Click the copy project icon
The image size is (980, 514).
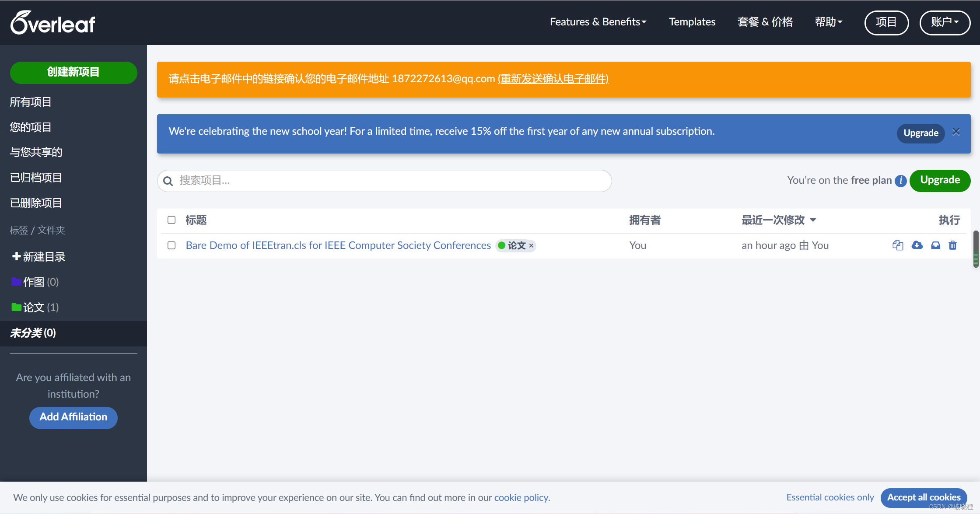point(898,245)
